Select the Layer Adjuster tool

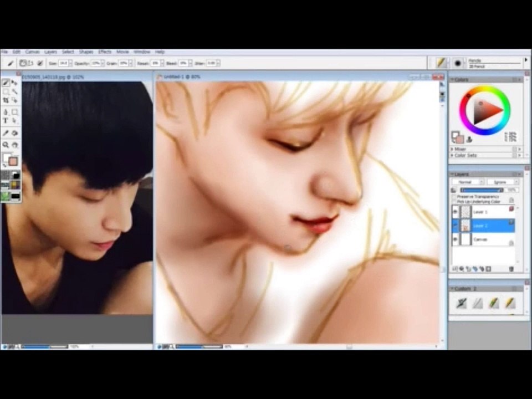(14, 83)
